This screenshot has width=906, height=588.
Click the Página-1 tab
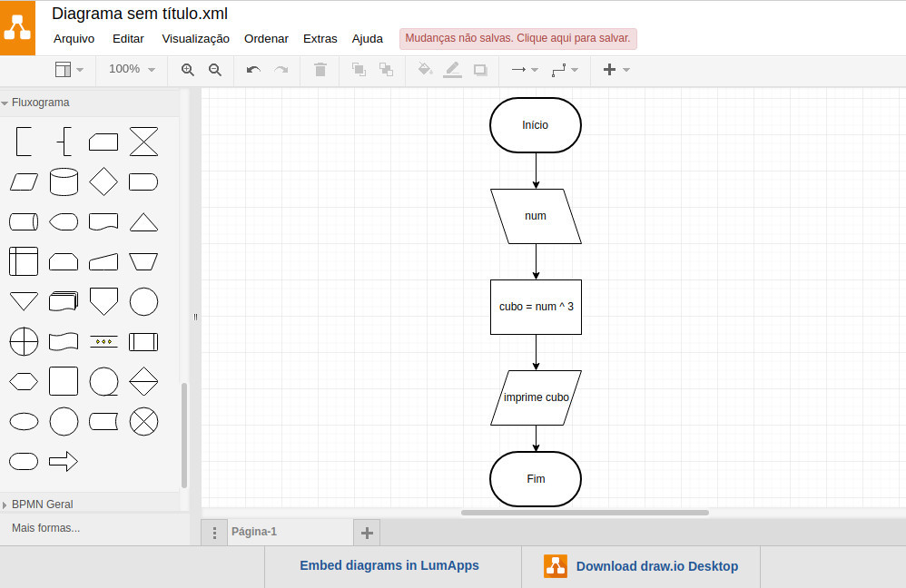click(289, 532)
